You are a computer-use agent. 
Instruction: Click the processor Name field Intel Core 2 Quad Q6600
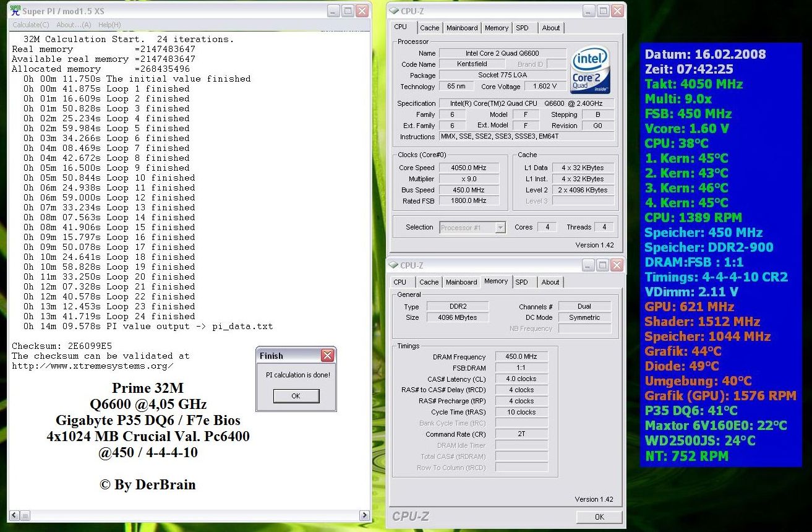[502, 53]
